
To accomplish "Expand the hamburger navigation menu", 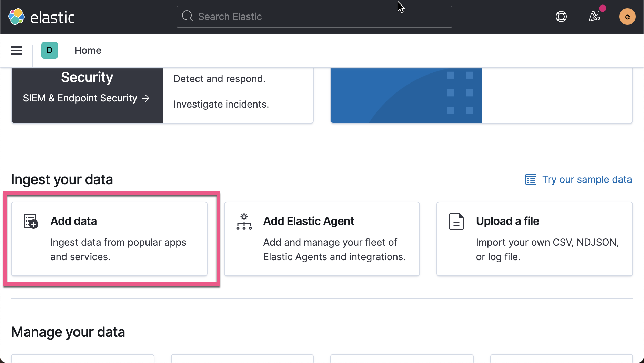I will [x=16, y=50].
